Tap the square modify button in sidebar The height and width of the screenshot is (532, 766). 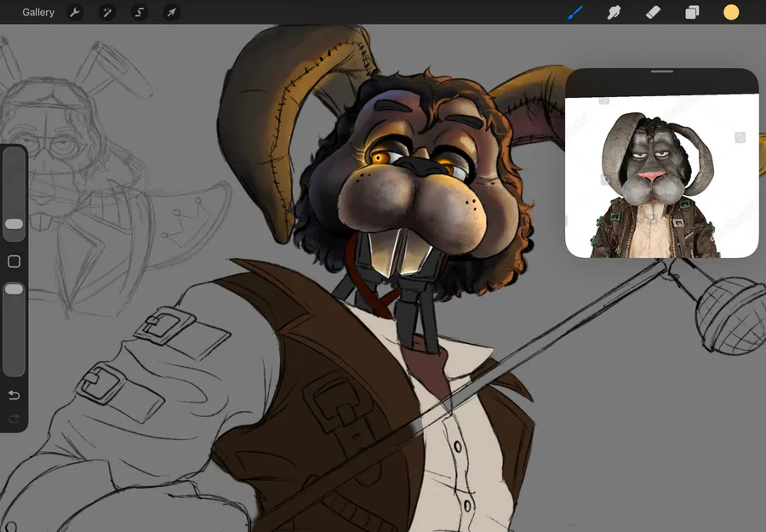(14, 261)
